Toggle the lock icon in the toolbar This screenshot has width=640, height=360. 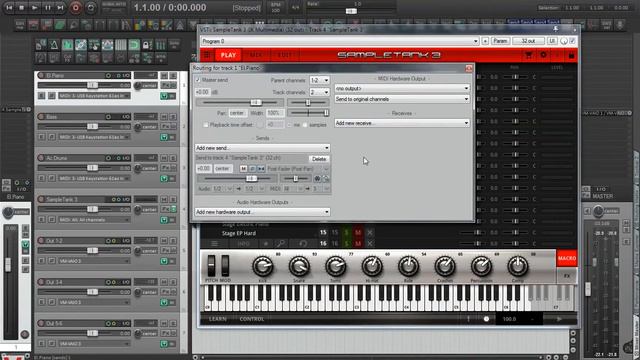click(x=147, y=44)
